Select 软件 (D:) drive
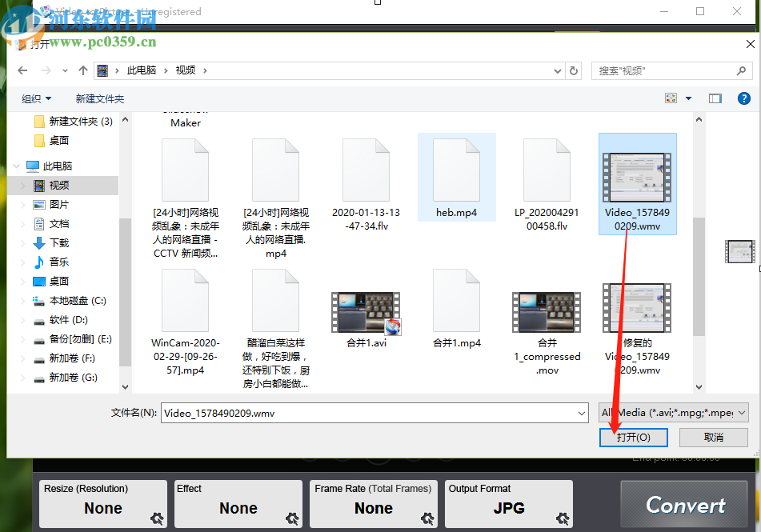The height and width of the screenshot is (532, 761). pyautogui.click(x=60, y=320)
